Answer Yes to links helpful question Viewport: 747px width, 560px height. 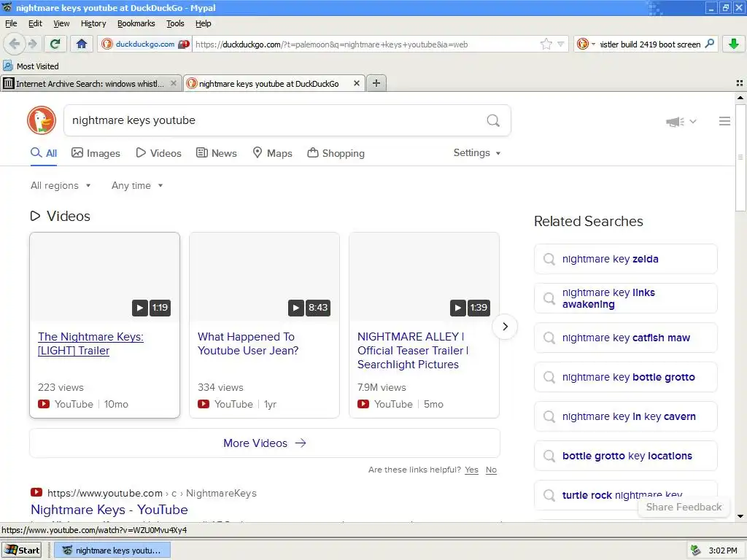click(x=472, y=470)
